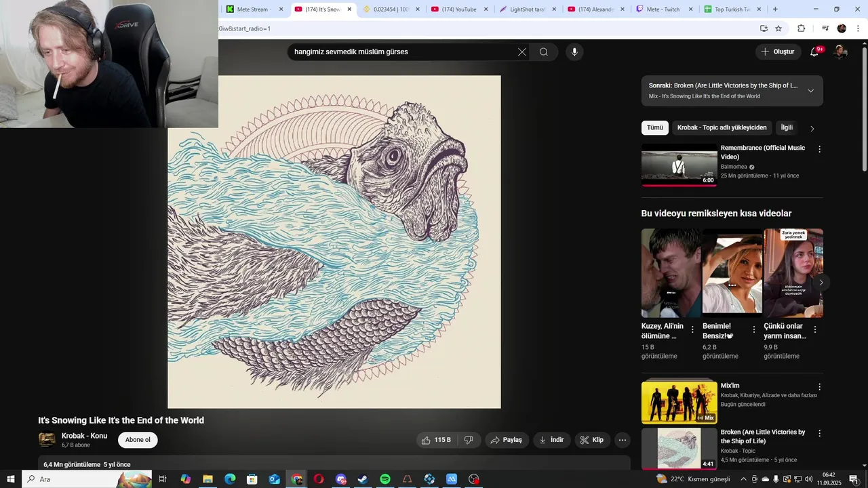
Task: Expand the upcoming queue panel chevron
Action: tap(810, 91)
